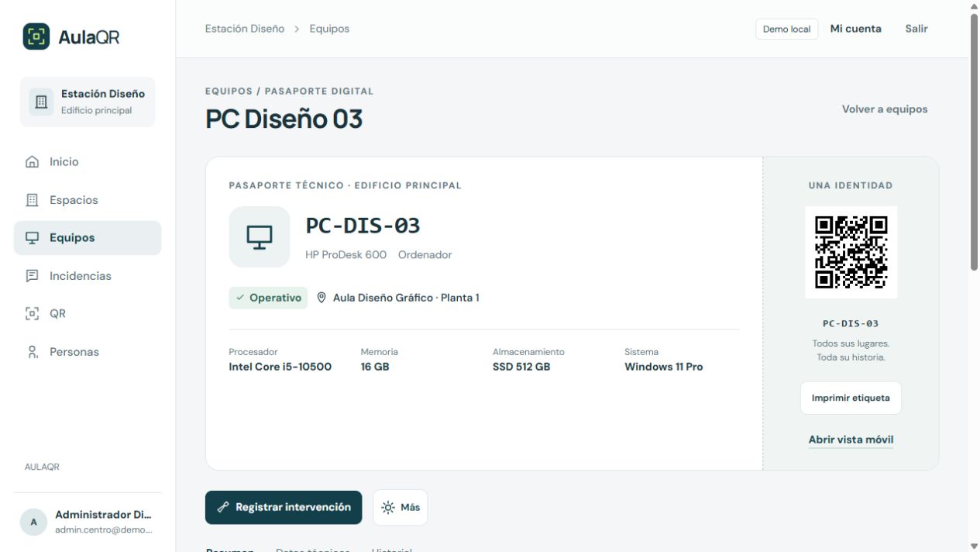
Task: Click the PC-DIS-03 label under QR code
Action: point(851,323)
